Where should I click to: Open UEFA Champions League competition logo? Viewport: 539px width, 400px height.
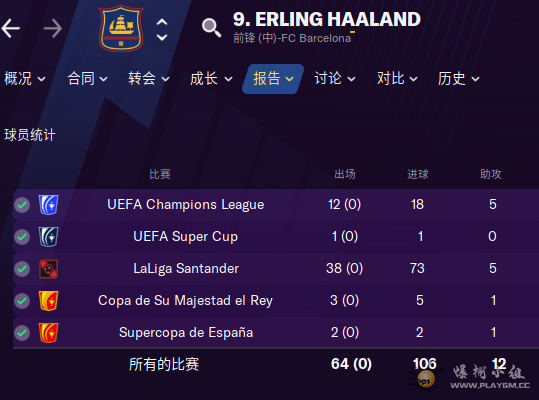click(48, 205)
